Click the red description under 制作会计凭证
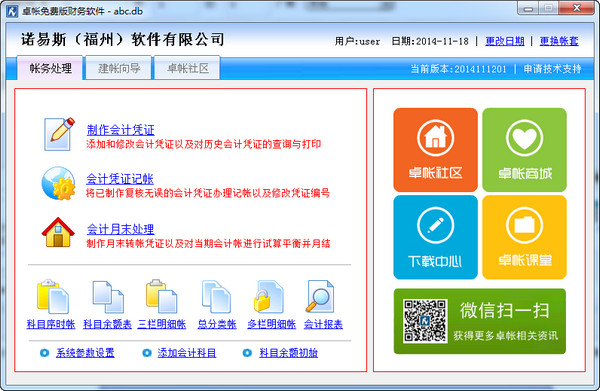 [x=204, y=144]
